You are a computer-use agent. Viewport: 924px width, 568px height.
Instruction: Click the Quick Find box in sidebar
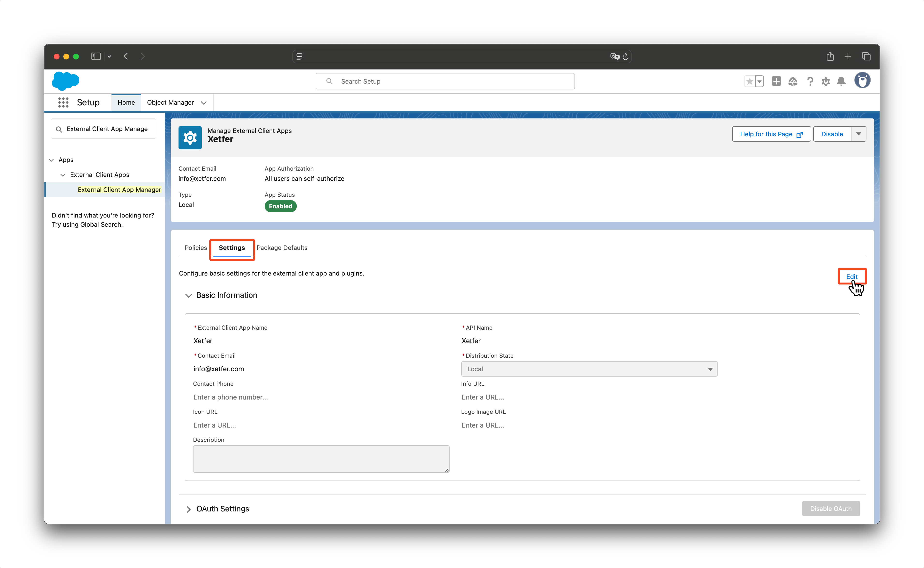(x=103, y=129)
